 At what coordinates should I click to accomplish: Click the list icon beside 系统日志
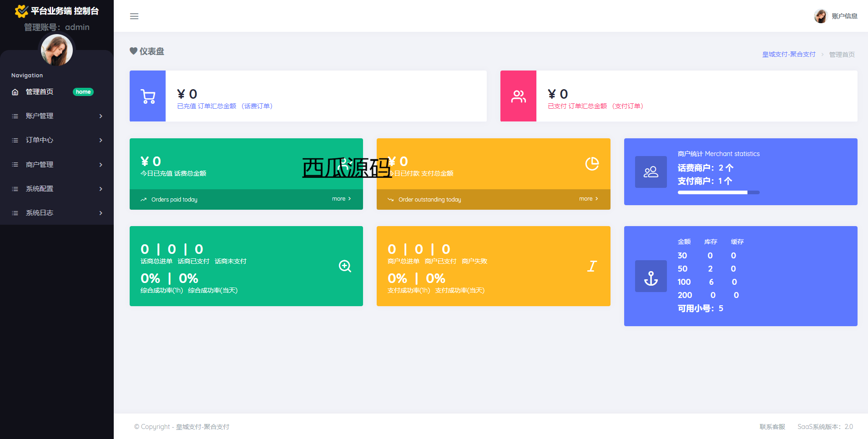pyautogui.click(x=15, y=213)
